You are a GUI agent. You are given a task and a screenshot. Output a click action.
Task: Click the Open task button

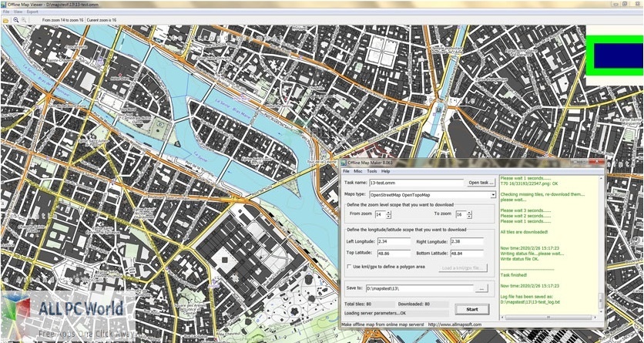(x=481, y=183)
